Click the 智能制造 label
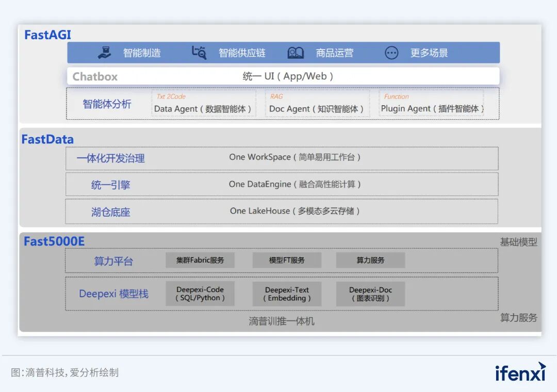This screenshot has width=557, height=392. pos(142,53)
